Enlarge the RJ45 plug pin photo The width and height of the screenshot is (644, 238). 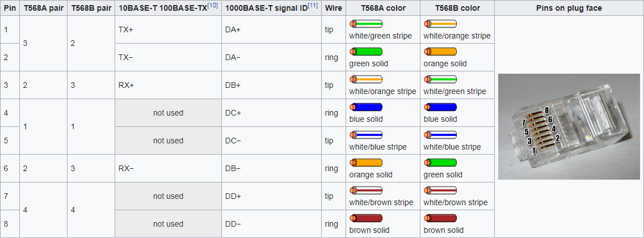coord(569,127)
